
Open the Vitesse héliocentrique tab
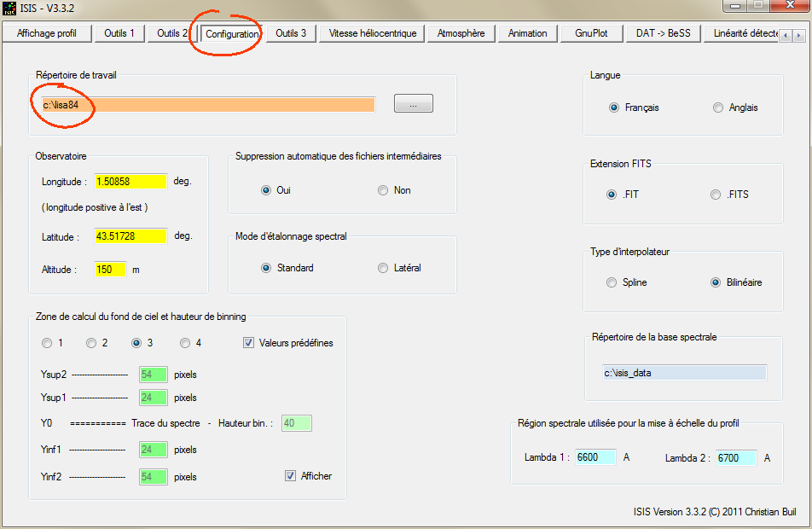[x=373, y=33]
